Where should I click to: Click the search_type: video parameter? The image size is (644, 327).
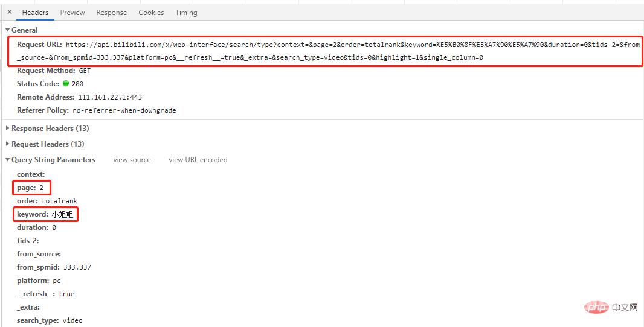click(50, 320)
